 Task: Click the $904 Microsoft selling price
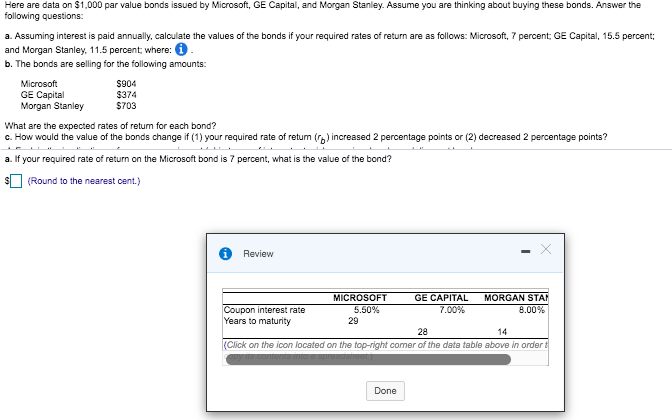(x=126, y=84)
